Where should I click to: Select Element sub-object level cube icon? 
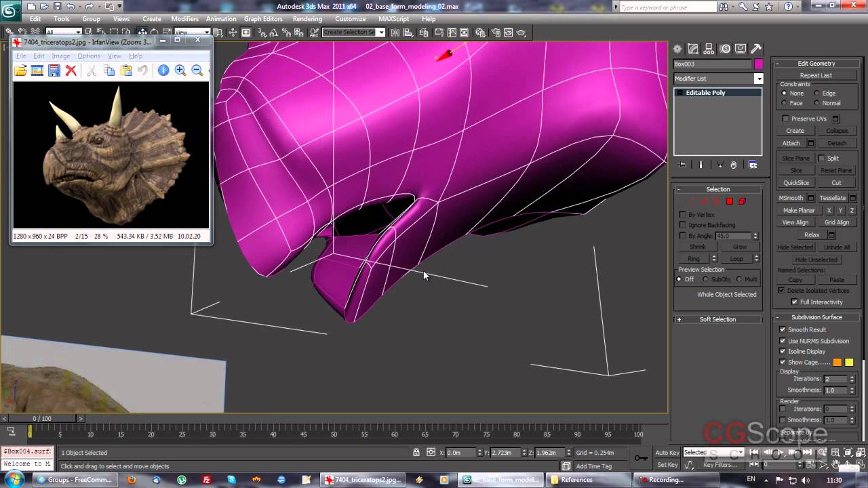click(743, 201)
